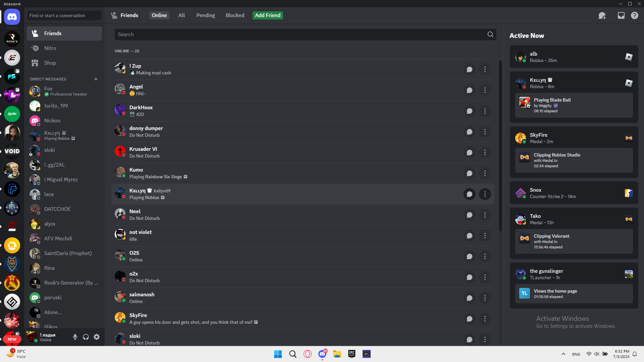This screenshot has height=362, width=644.
Task: Click the friends list scrollbar
Action: click(500, 146)
